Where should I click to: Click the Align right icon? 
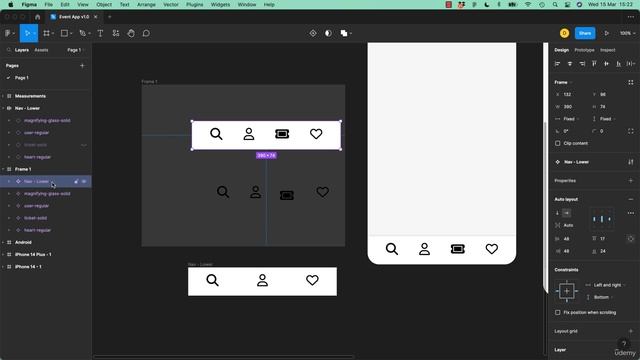(x=582, y=64)
